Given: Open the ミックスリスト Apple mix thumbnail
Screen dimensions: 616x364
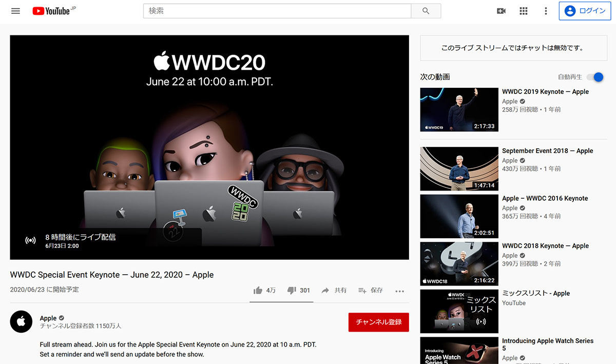Looking at the screenshot, I should pyautogui.click(x=459, y=312).
